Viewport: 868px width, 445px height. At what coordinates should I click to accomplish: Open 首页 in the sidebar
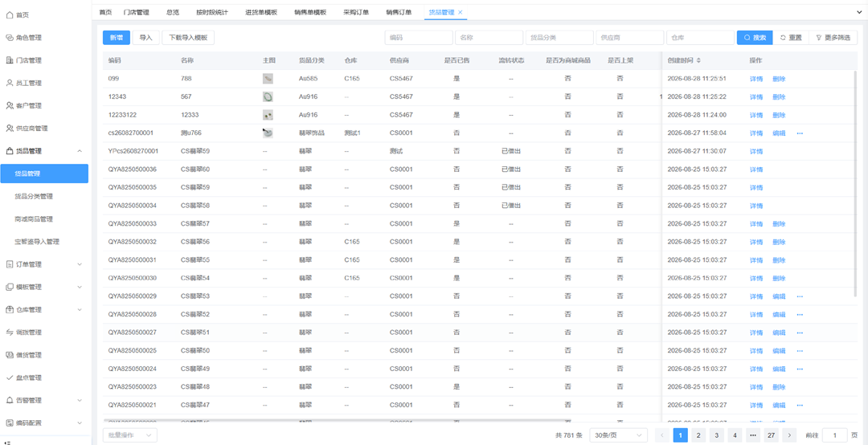(x=23, y=15)
